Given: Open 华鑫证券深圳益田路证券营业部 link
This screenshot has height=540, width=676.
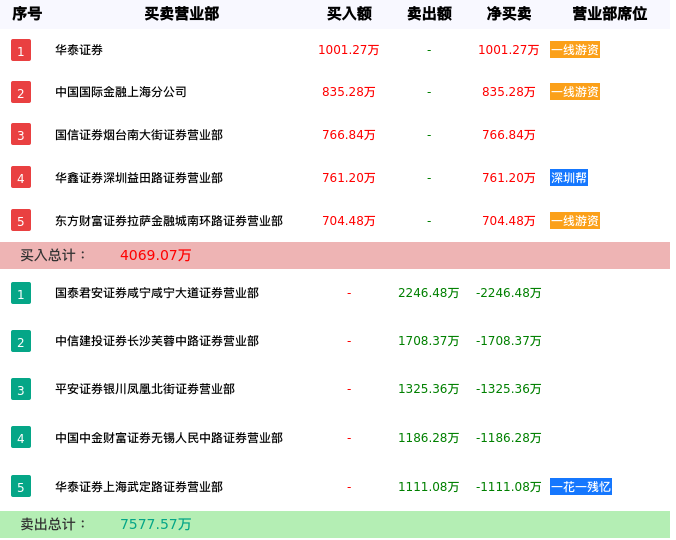Looking at the screenshot, I should coord(139,178).
